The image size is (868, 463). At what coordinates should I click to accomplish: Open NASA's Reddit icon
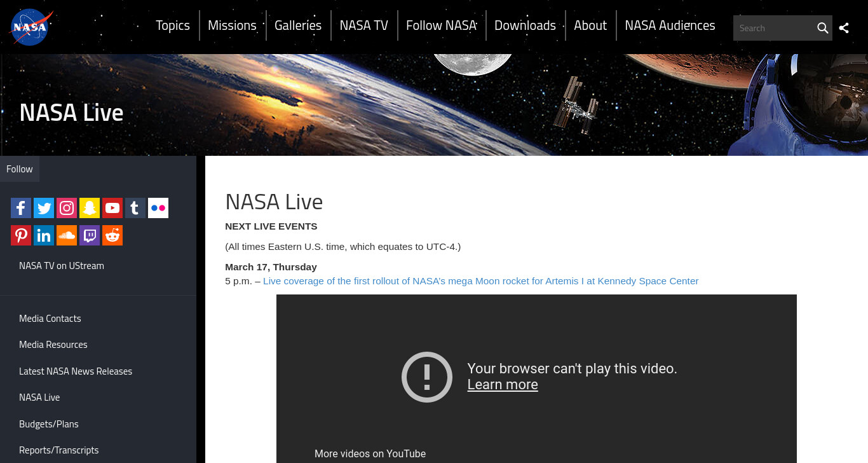(112, 235)
